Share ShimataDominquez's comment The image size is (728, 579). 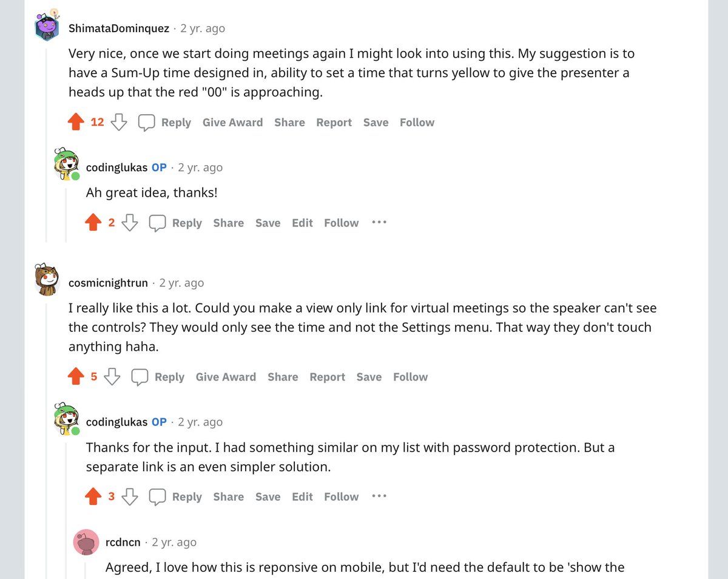[x=289, y=123]
